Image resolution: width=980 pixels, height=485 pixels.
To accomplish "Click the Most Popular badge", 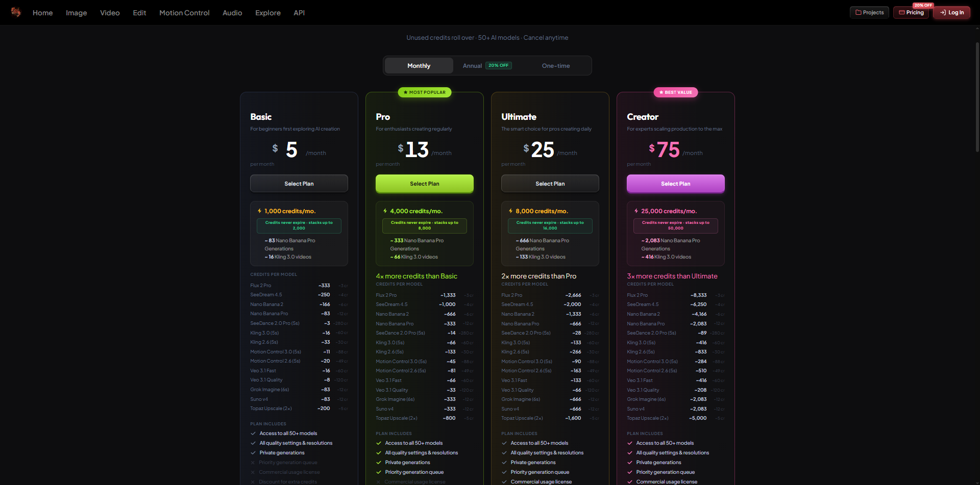I will tap(425, 92).
